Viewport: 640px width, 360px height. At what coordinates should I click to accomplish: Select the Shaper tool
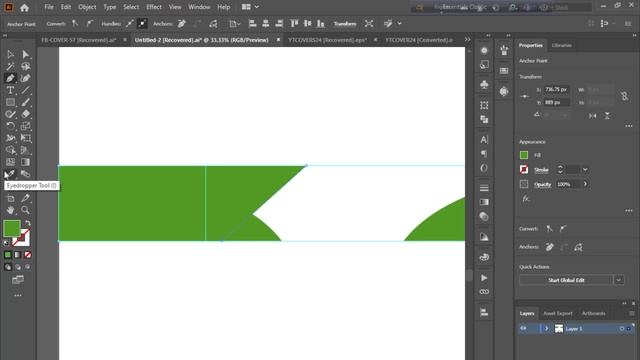pyautogui.click(x=11, y=114)
